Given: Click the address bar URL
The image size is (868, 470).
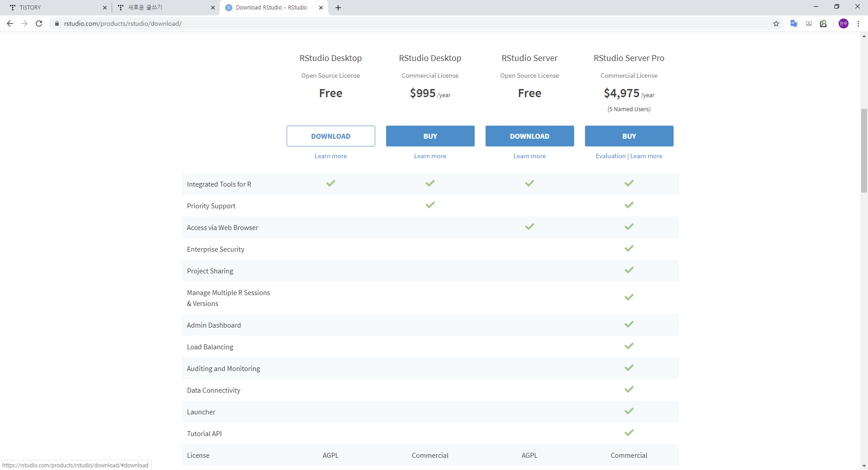Looking at the screenshot, I should (x=123, y=23).
